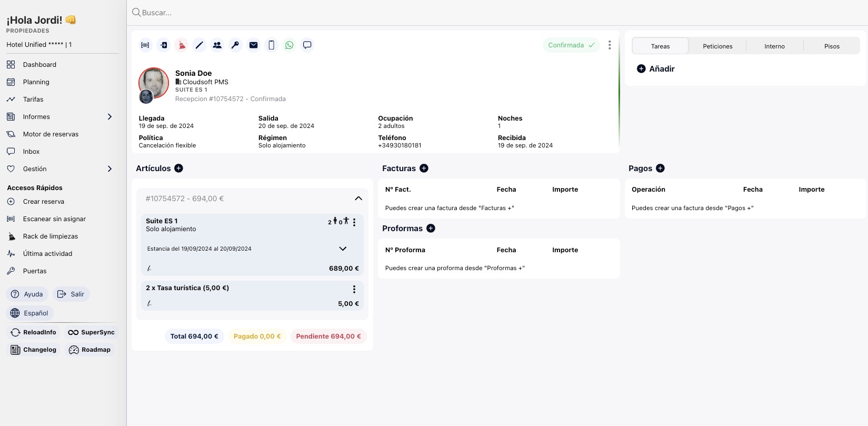Open Planning from the sidebar
868x426 pixels.
(x=36, y=82)
